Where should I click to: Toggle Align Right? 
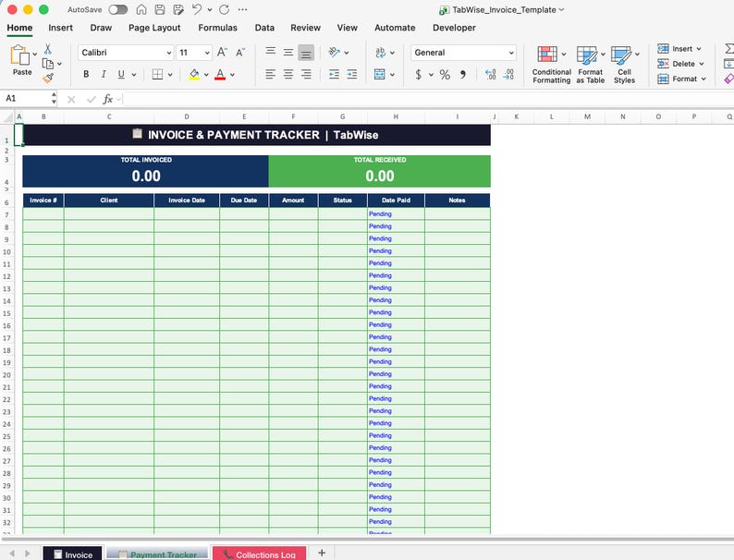[x=306, y=74]
